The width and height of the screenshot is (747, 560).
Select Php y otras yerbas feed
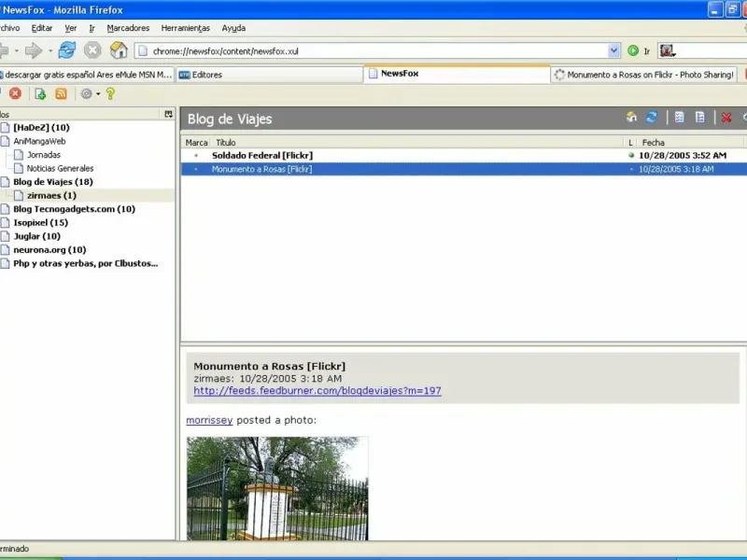(x=86, y=263)
